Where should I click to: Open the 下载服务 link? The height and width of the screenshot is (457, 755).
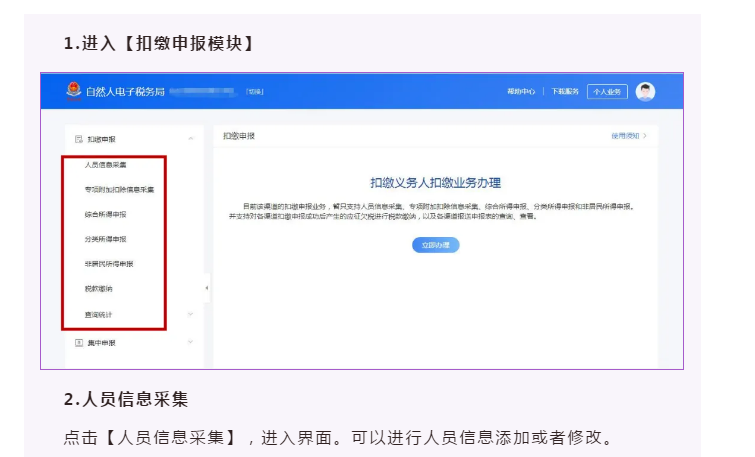[565, 91]
